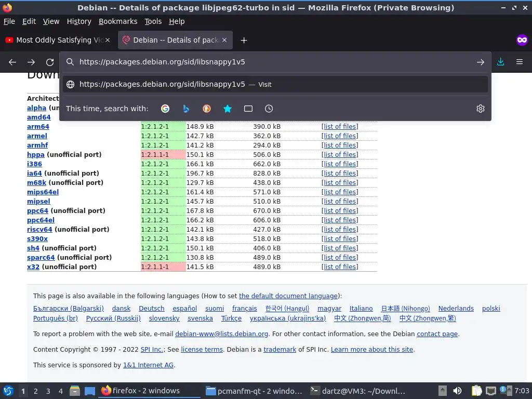Click show desktop icon in taskbar
The width and height of the screenshot is (532, 399).
(x=89, y=391)
